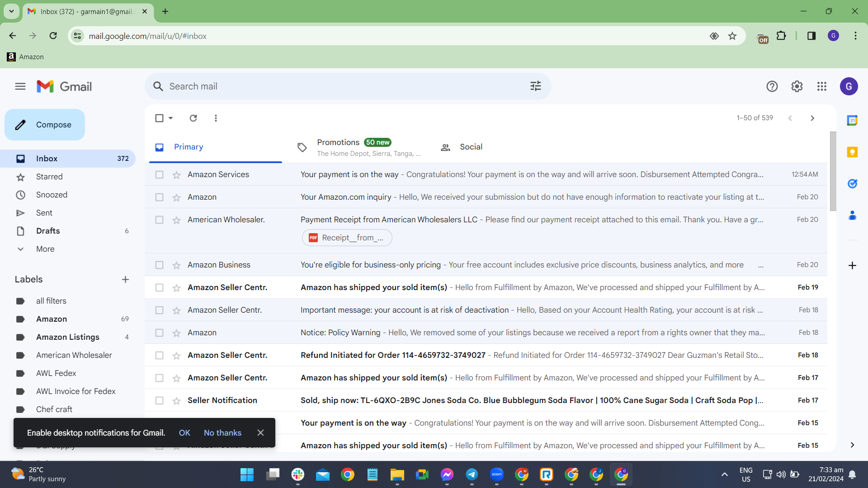Image resolution: width=868 pixels, height=488 pixels.
Task: Open the Amazon Listings label
Action: click(68, 337)
